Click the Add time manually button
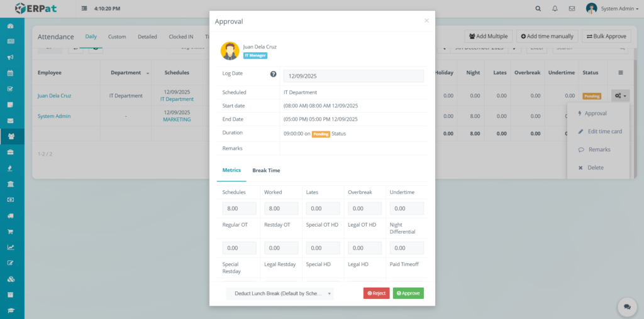Image resolution: width=644 pixels, height=319 pixels. pyautogui.click(x=547, y=36)
